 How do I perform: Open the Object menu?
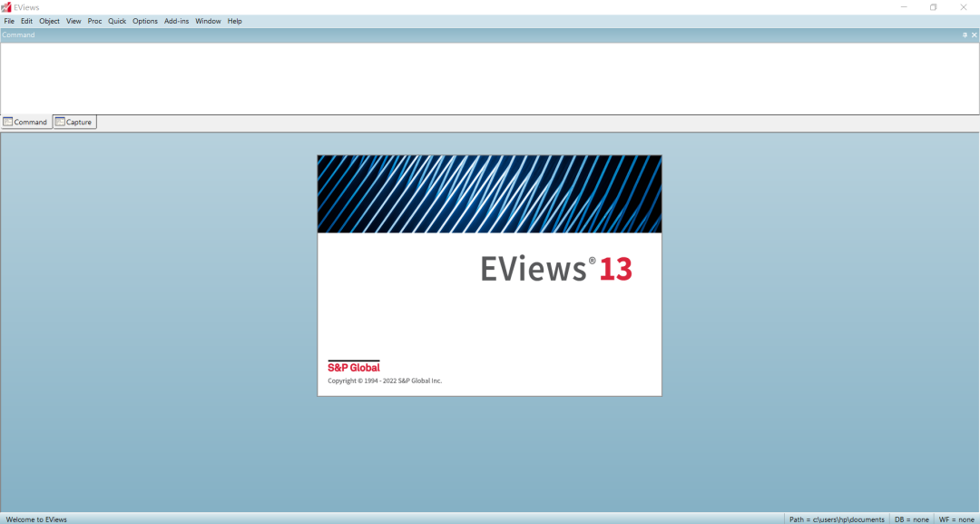(x=49, y=20)
